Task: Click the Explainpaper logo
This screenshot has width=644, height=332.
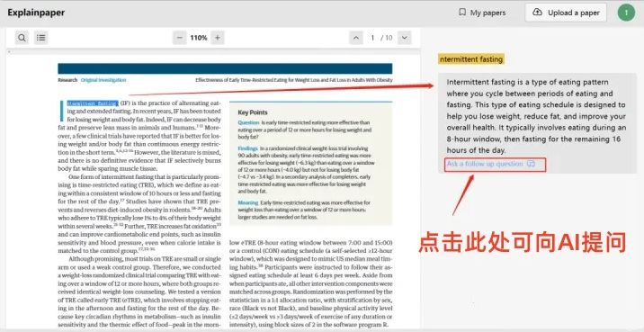Action: 36,13
